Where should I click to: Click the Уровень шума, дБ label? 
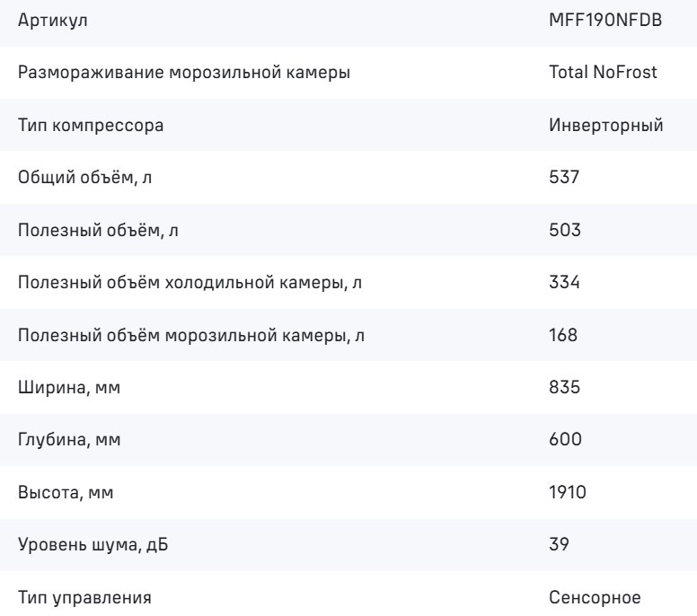(x=93, y=544)
